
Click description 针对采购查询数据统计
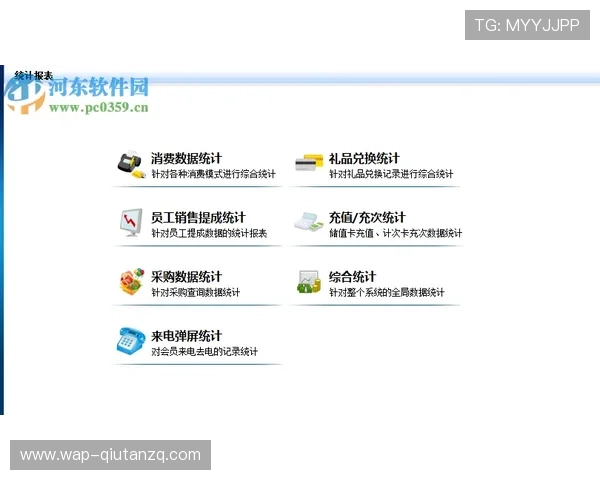tap(196, 292)
